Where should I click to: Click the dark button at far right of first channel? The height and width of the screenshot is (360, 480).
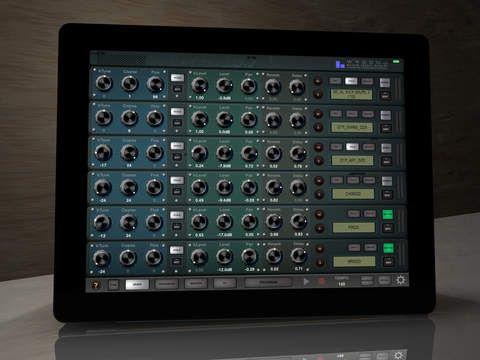(385, 95)
